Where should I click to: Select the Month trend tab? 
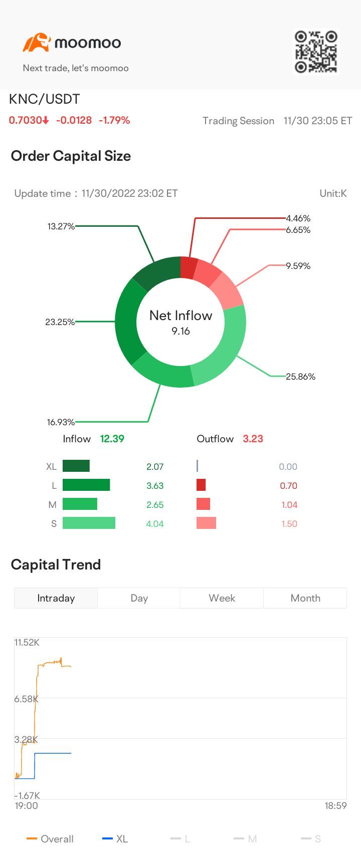pyautogui.click(x=305, y=598)
